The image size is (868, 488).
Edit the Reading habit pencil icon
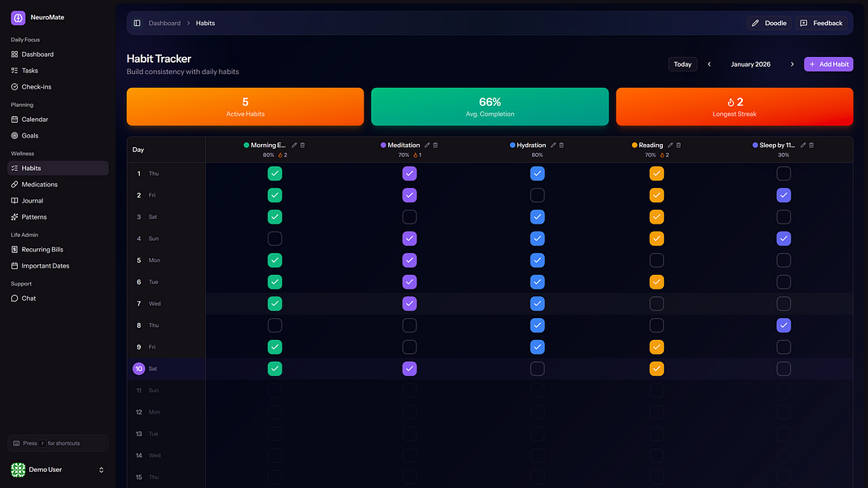coord(670,145)
